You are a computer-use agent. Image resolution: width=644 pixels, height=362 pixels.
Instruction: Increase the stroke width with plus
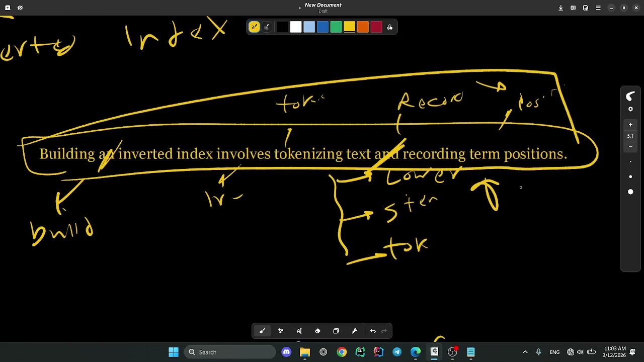tap(630, 125)
